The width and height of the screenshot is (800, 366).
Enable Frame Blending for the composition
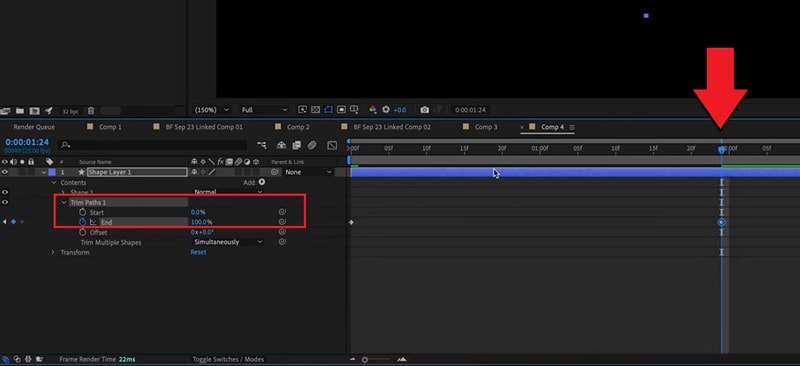pos(297,145)
